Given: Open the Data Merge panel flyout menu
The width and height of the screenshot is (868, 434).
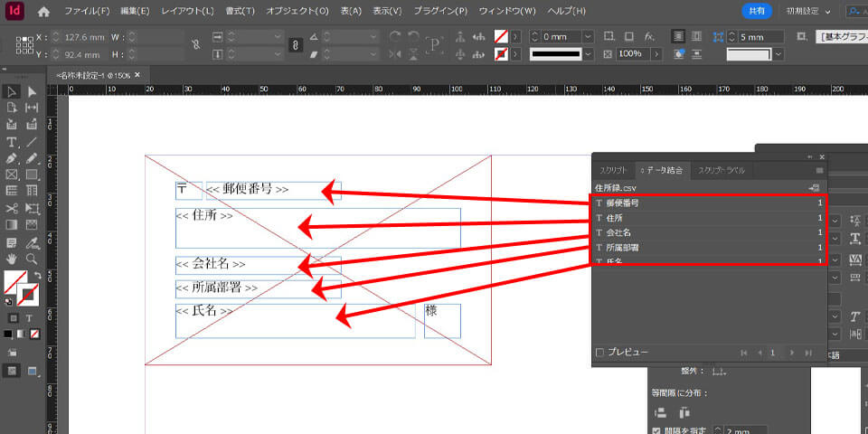Looking at the screenshot, I should tap(819, 170).
